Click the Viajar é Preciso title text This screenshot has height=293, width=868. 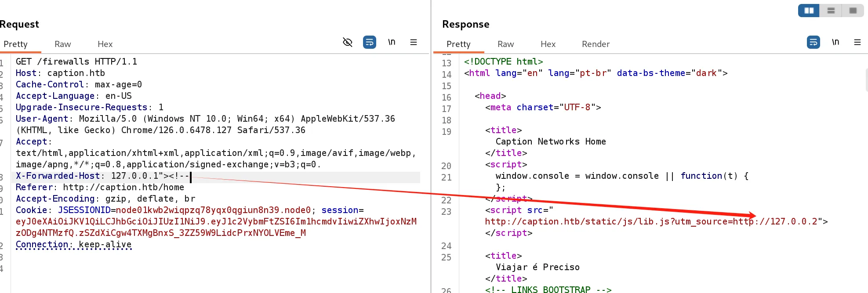[538, 267]
